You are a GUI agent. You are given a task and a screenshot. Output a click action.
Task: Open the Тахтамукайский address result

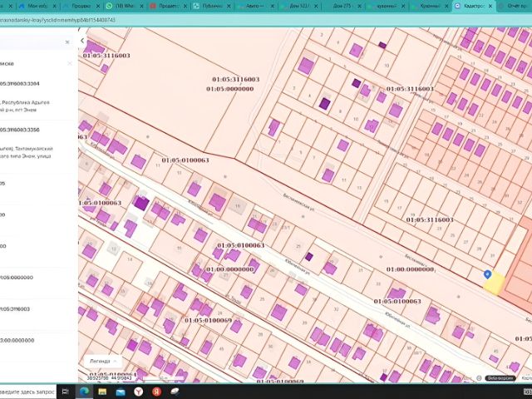tap(27, 152)
